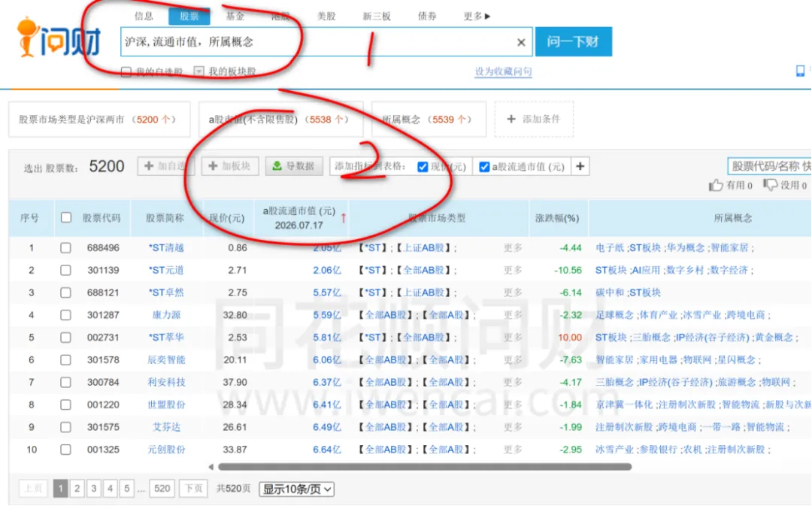The image size is (812, 506).
Task: Toggle 我的自选股 checkbox
Action: point(126,71)
